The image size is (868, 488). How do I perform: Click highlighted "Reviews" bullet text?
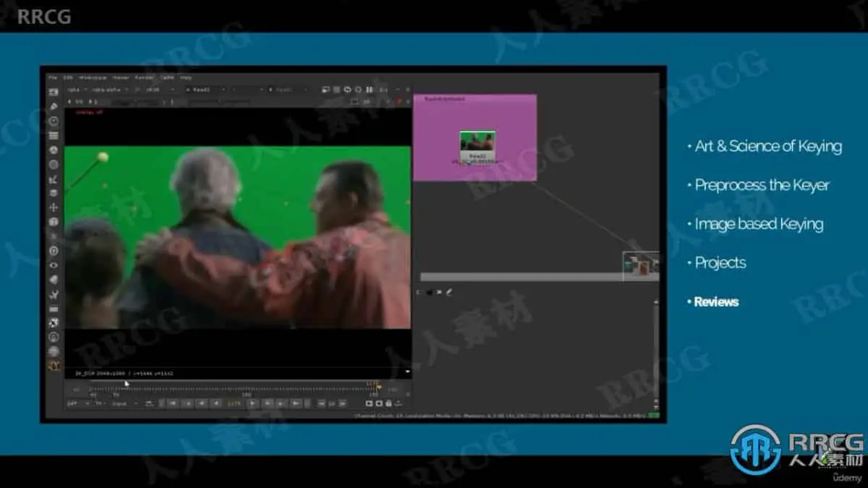716,301
